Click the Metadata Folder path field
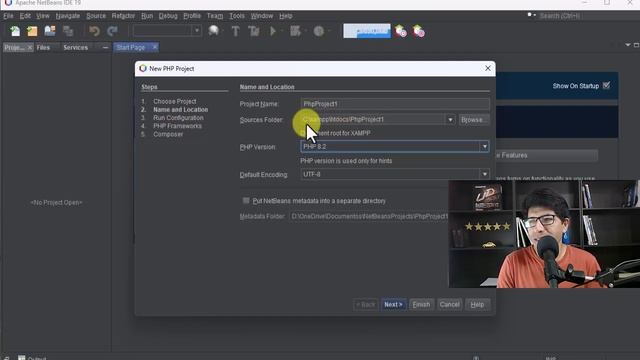The width and height of the screenshot is (640, 360). click(x=369, y=216)
